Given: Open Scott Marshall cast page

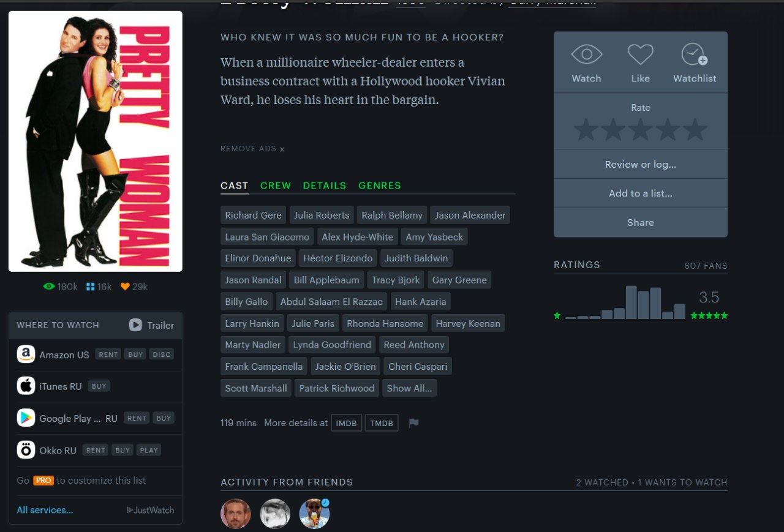Looking at the screenshot, I should pyautogui.click(x=256, y=388).
